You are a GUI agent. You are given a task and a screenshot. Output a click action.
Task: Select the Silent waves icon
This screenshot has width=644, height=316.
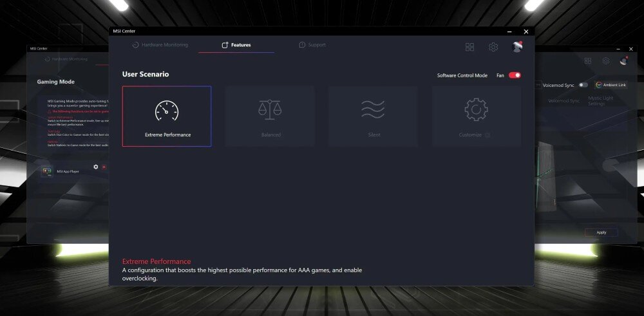373,109
